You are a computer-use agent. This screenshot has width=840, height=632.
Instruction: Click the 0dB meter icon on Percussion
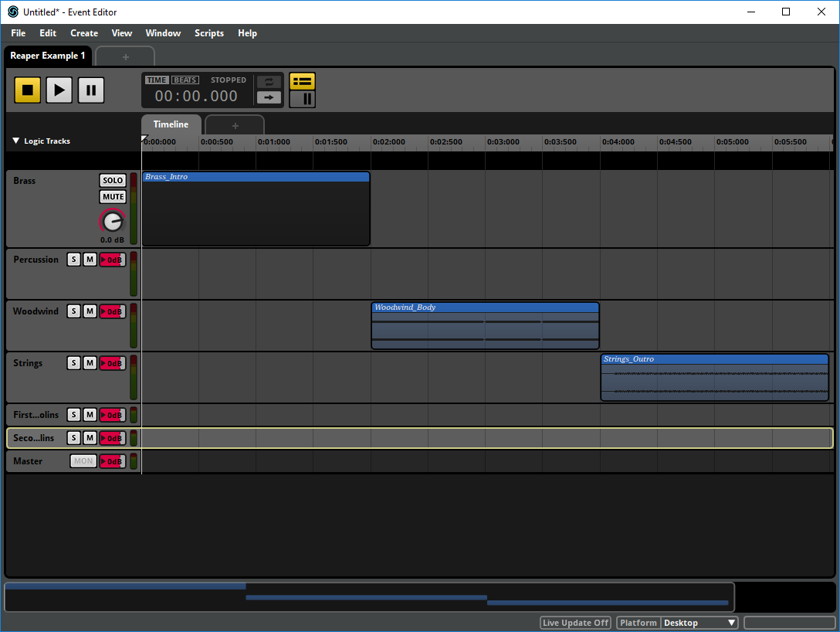[111, 259]
